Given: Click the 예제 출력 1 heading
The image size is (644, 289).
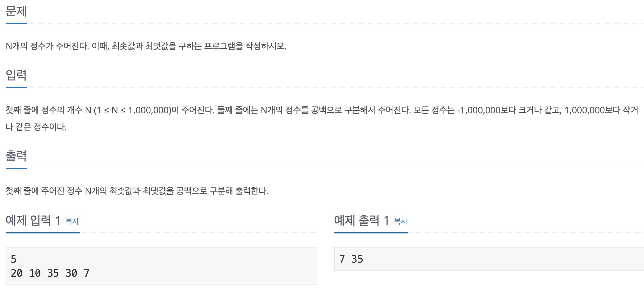Looking at the screenshot, I should pos(362,221).
